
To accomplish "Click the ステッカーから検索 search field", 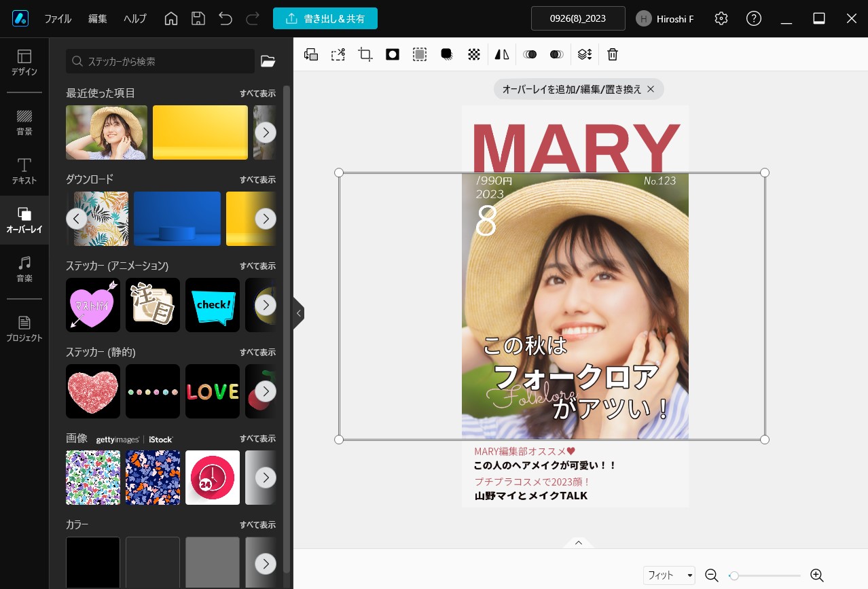I will point(160,61).
